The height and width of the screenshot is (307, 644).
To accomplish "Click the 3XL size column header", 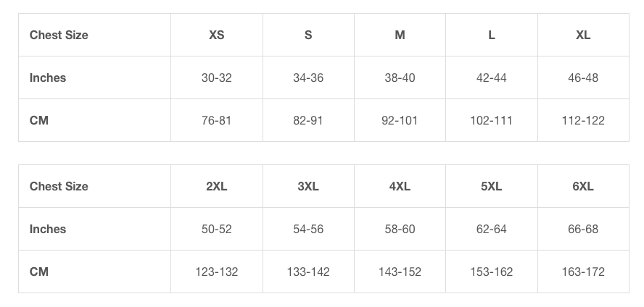I will click(x=308, y=186).
